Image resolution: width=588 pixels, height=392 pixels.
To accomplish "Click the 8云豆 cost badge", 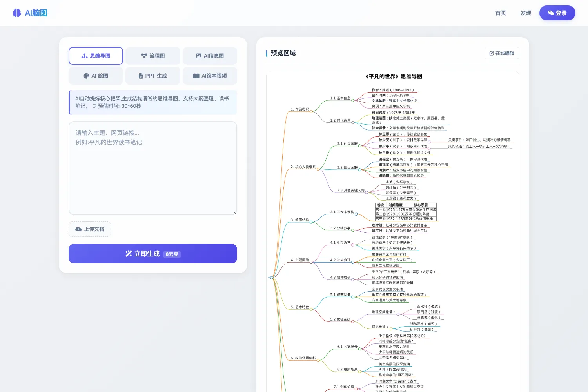I will tap(172, 254).
